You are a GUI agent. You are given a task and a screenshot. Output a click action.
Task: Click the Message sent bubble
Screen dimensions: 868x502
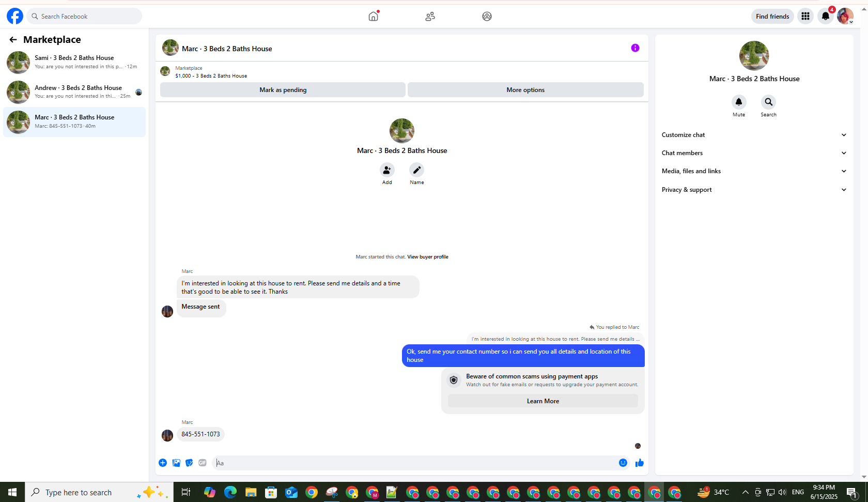pyautogui.click(x=201, y=308)
